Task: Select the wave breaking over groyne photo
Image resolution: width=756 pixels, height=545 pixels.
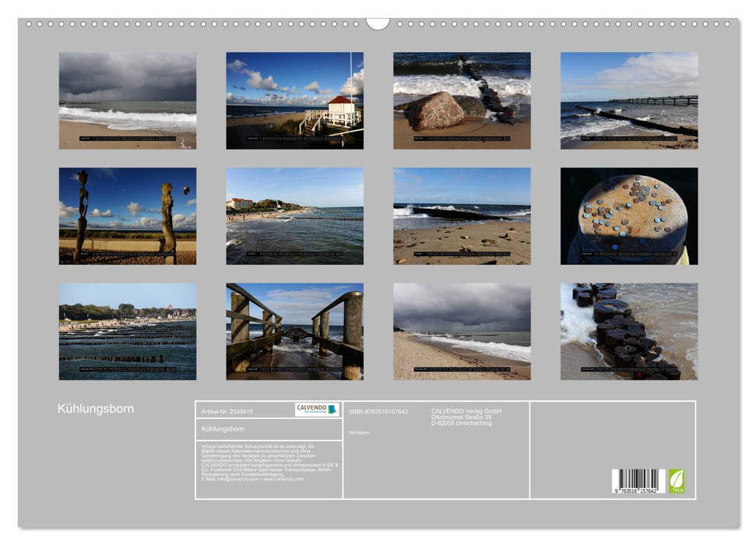Action: click(x=462, y=216)
